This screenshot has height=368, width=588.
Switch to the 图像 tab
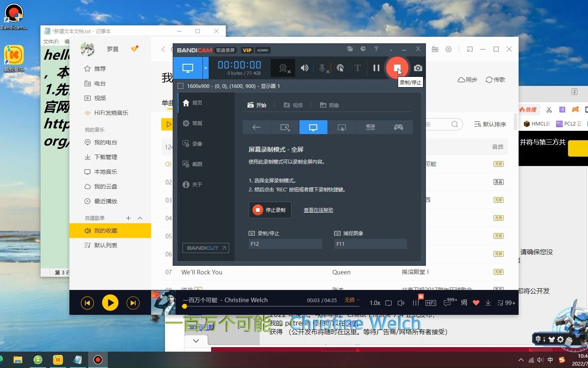click(x=330, y=105)
